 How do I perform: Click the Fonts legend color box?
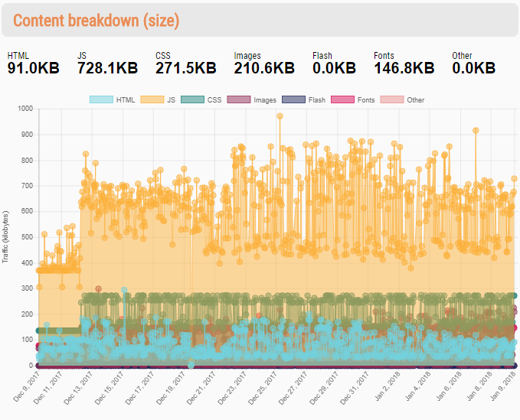342,99
